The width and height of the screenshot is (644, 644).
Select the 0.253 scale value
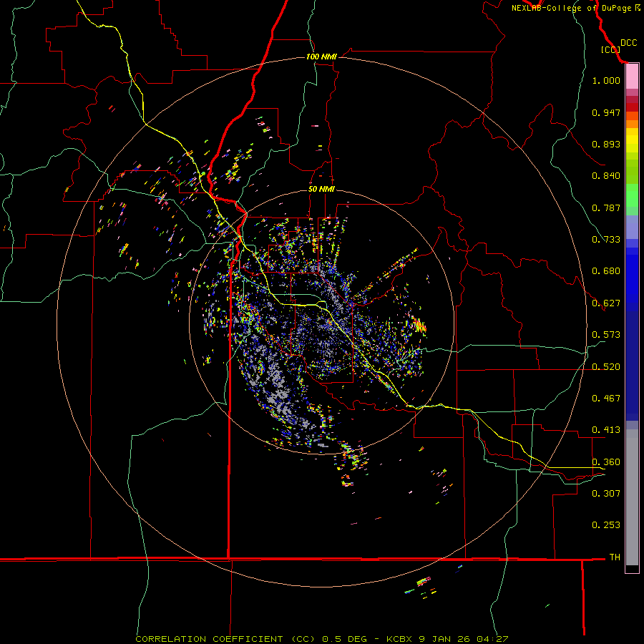click(x=606, y=525)
